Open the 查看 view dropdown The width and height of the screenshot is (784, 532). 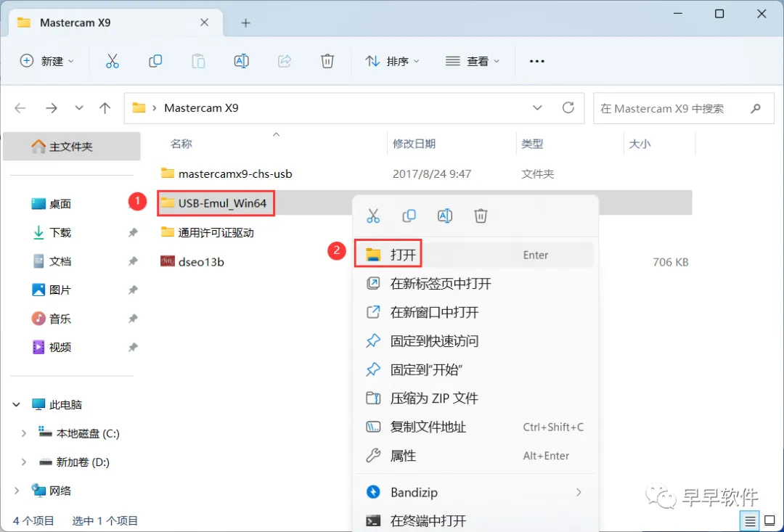point(473,61)
